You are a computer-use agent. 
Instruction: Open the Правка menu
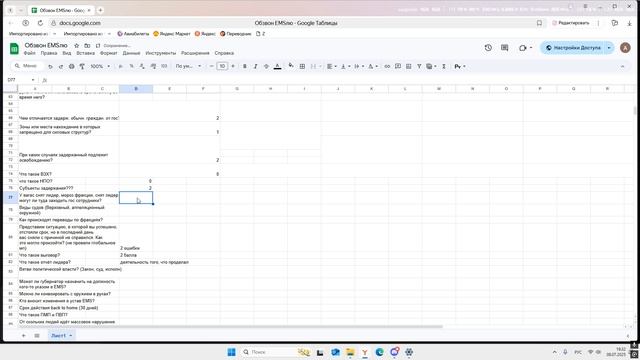tap(49, 53)
